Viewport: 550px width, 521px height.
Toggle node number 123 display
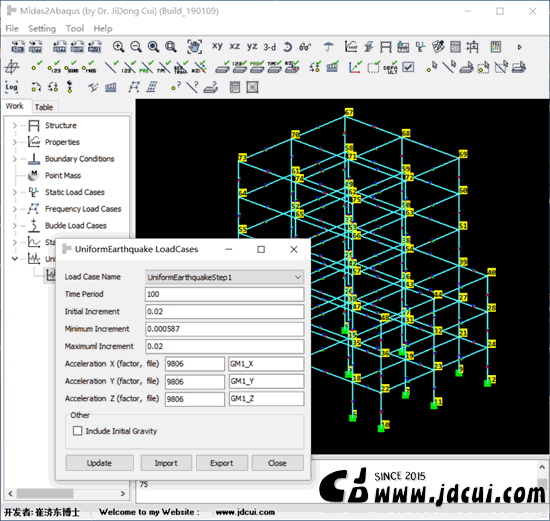54,66
